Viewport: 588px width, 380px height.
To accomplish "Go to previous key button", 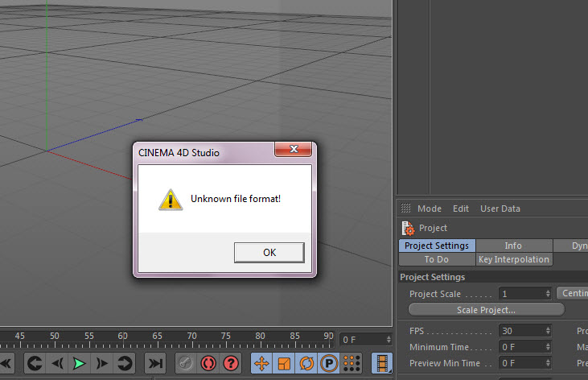I will pyautogui.click(x=35, y=363).
